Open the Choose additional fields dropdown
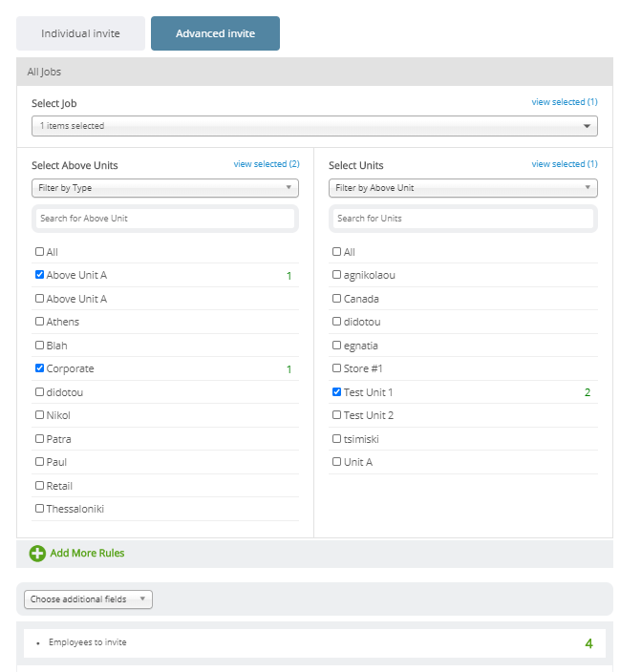 89,599
